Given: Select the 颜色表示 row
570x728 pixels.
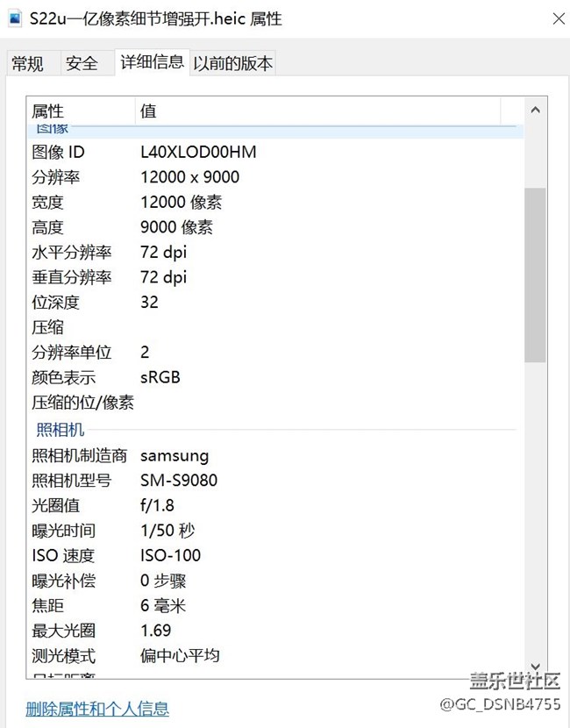Looking at the screenshot, I should [275, 377].
